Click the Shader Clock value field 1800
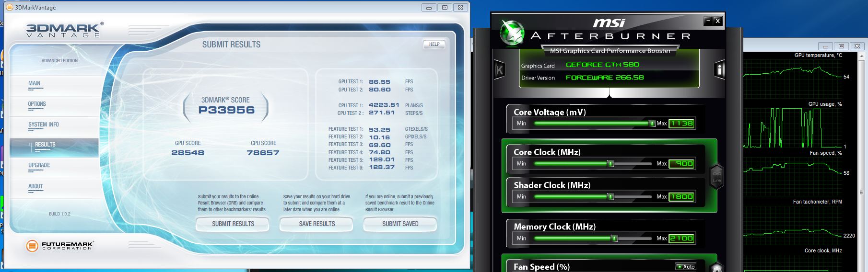Screen dimensions: 868x272 point(681,197)
